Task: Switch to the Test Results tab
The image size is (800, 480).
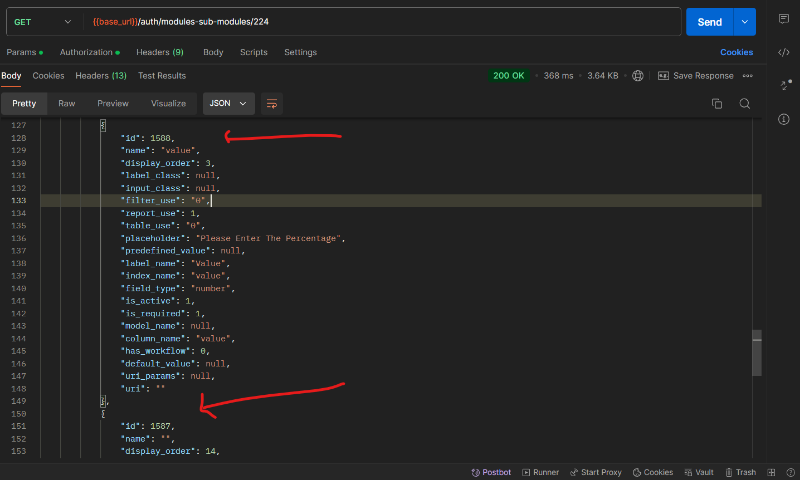Action: pos(161,75)
